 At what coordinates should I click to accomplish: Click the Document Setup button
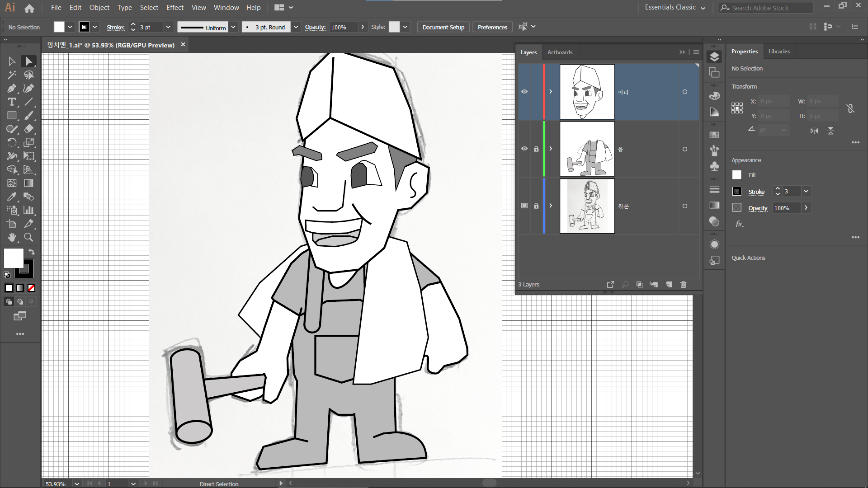tap(443, 27)
